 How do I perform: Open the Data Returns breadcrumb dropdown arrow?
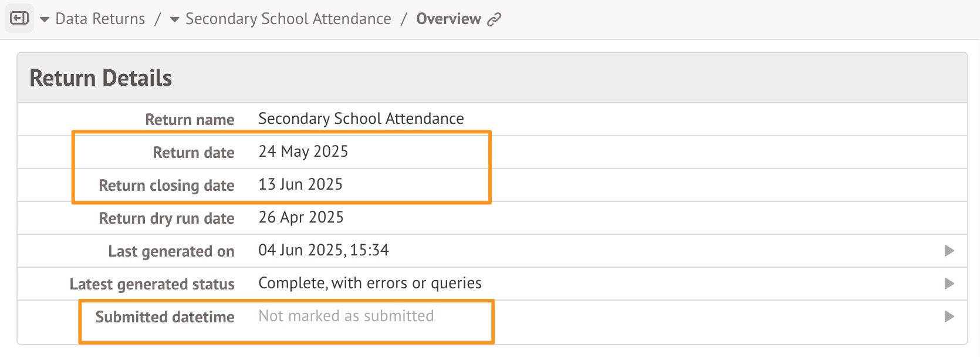point(45,19)
